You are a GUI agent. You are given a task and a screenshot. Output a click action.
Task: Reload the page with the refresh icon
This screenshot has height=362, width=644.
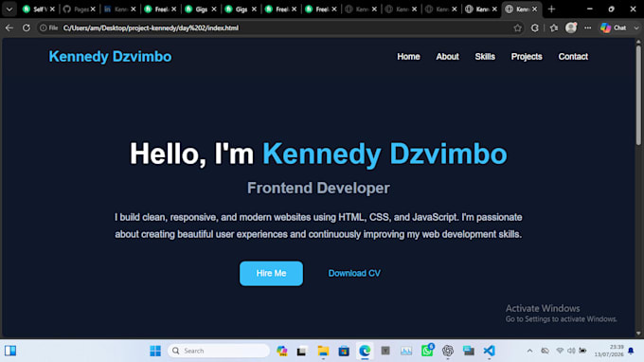[x=27, y=27]
